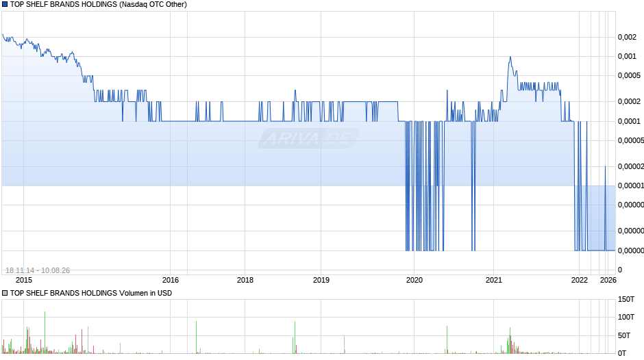Click the 0,0001 price axis label
The height and width of the screenshot is (360, 644).
point(629,121)
